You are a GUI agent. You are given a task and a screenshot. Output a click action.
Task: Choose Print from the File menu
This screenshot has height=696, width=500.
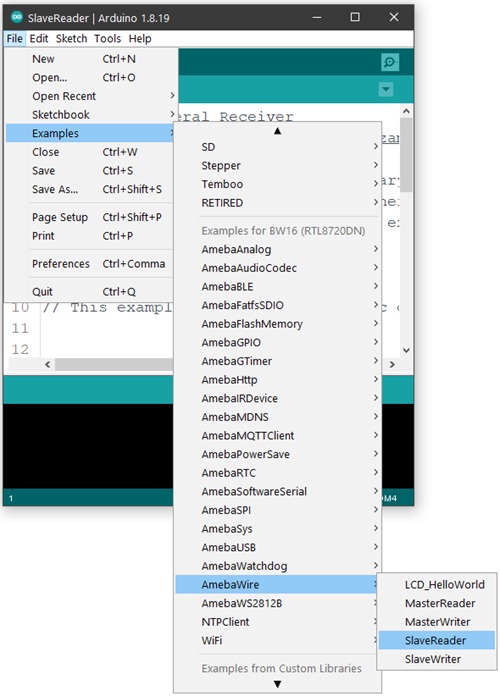[x=90, y=236]
